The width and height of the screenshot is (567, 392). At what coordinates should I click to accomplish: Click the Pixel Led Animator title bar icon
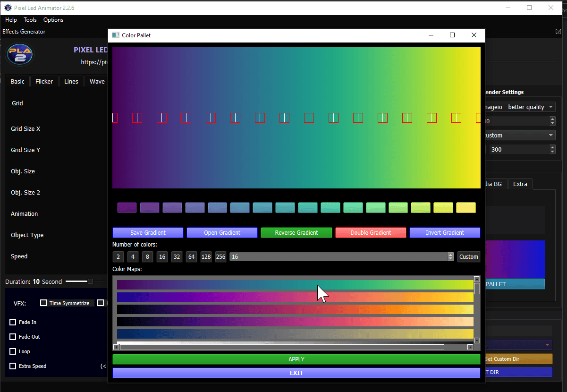(7, 8)
